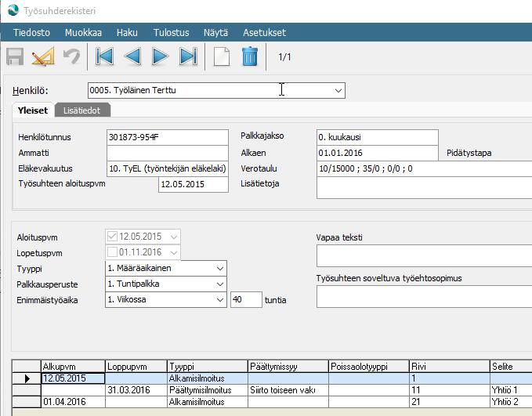Viewport: 532px width, 416px height.
Task: Click the Save floppy disk icon
Action: pos(15,56)
